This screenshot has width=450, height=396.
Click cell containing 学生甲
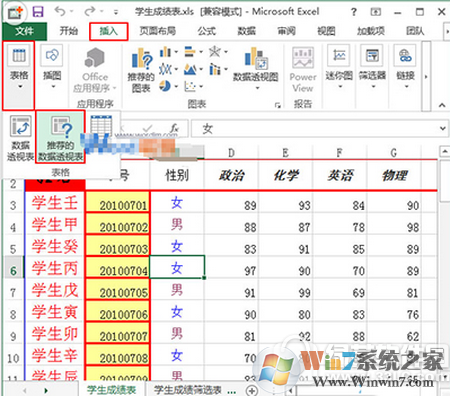coord(55,224)
